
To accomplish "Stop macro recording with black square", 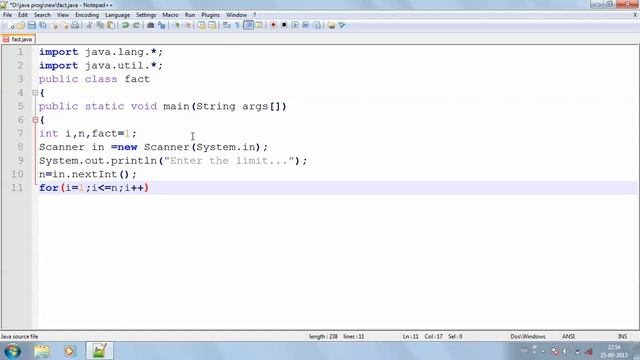I will pyautogui.click(x=284, y=25).
